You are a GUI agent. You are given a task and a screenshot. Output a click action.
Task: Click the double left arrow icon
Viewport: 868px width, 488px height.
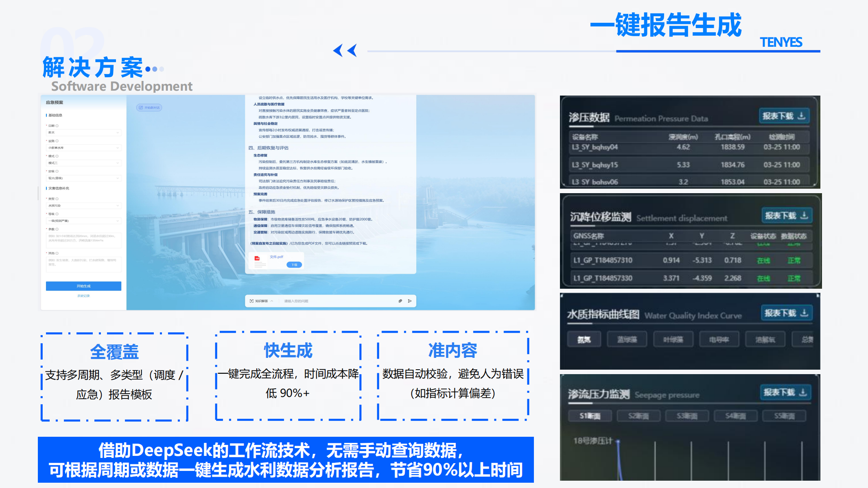(345, 50)
